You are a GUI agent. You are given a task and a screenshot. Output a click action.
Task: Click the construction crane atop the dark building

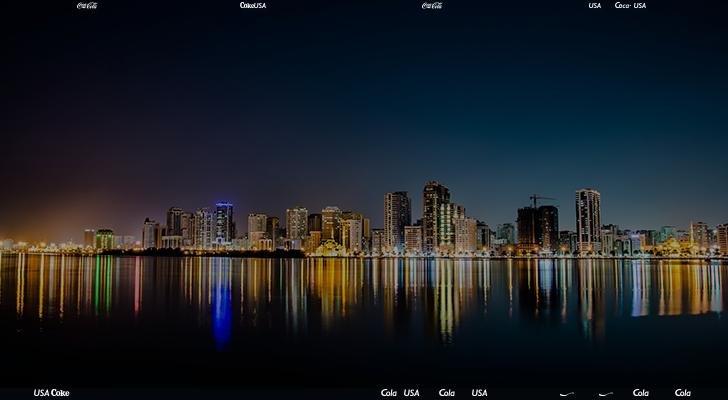pos(540,199)
